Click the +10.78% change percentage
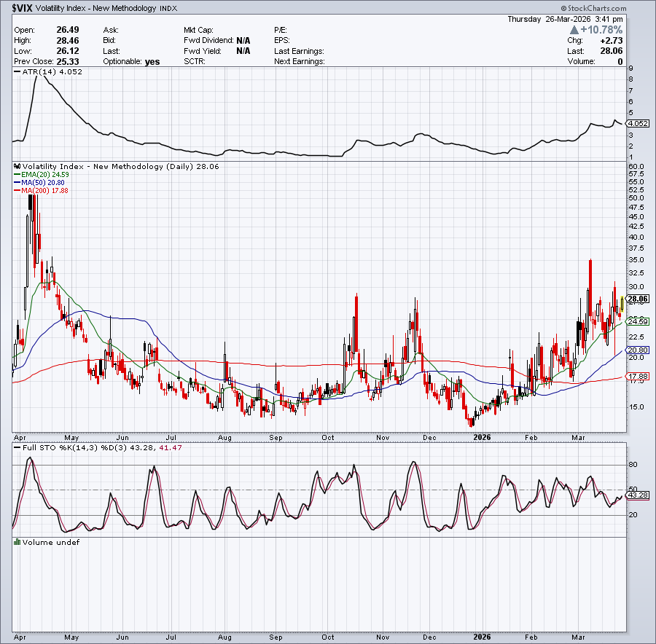The width and height of the screenshot is (656, 644). click(x=601, y=30)
